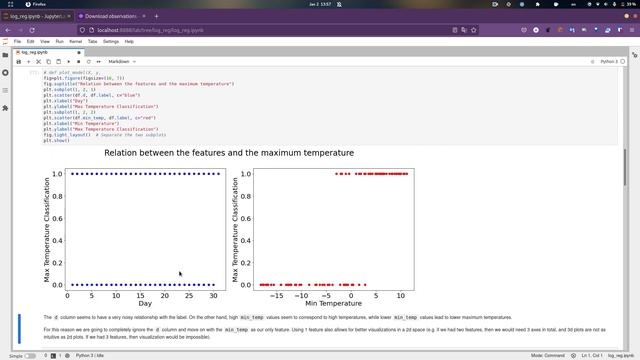Paste cell using clipboard toolbar icon
This screenshot has height=360, width=640.
[x=58, y=62]
